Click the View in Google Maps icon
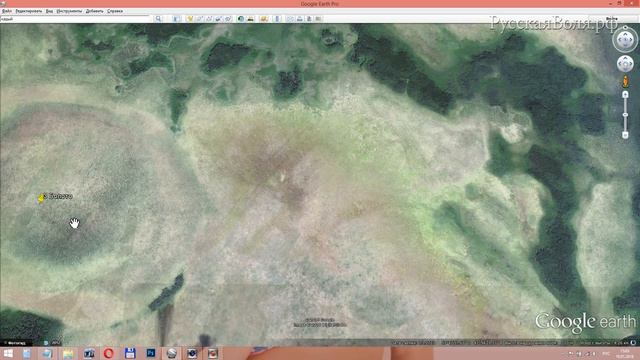The width and height of the screenshot is (640, 360). pyautogui.click(x=318, y=19)
